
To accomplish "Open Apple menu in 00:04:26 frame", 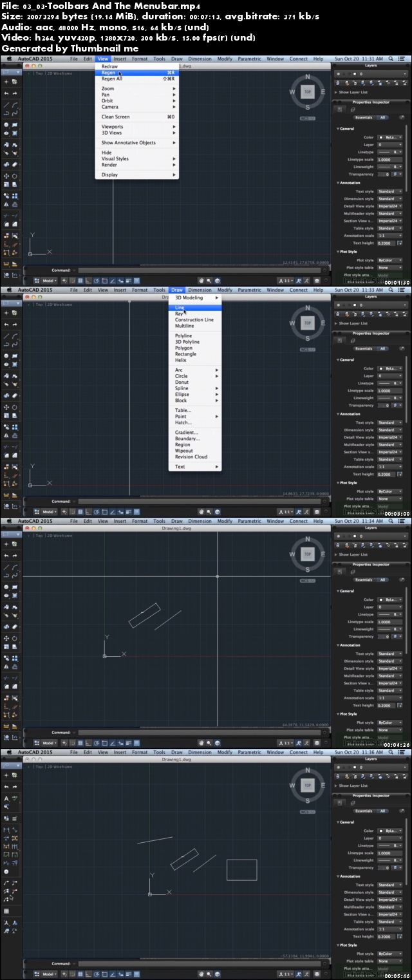I will (10, 521).
